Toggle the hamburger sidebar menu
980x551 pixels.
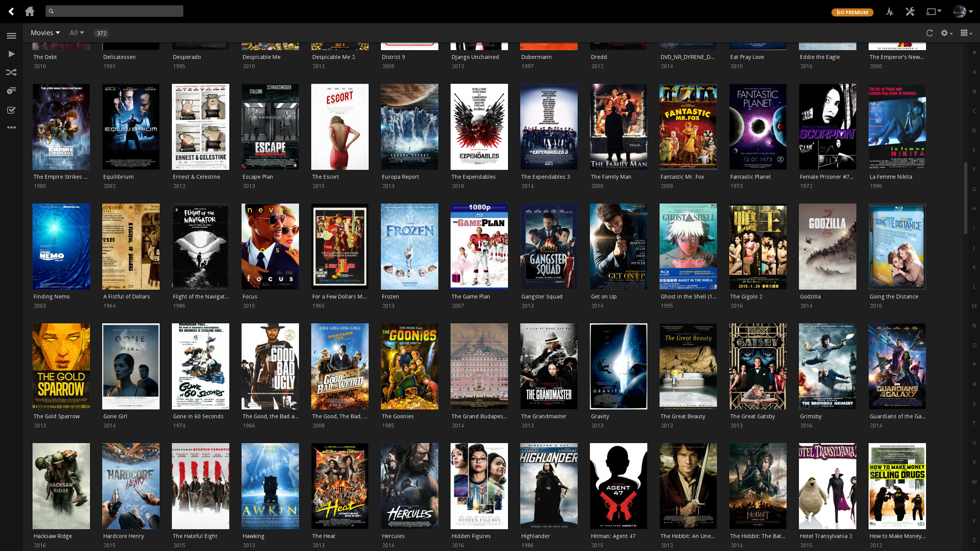point(11,36)
